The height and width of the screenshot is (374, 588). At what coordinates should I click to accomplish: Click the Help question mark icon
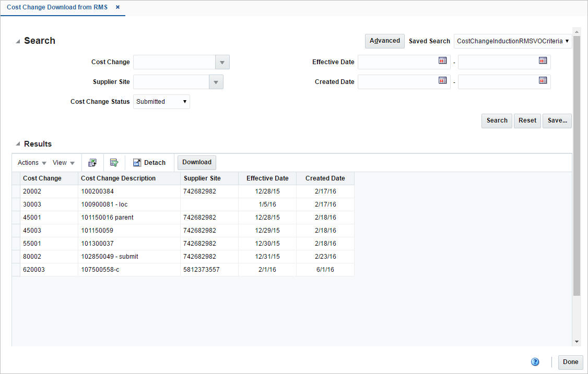(535, 361)
